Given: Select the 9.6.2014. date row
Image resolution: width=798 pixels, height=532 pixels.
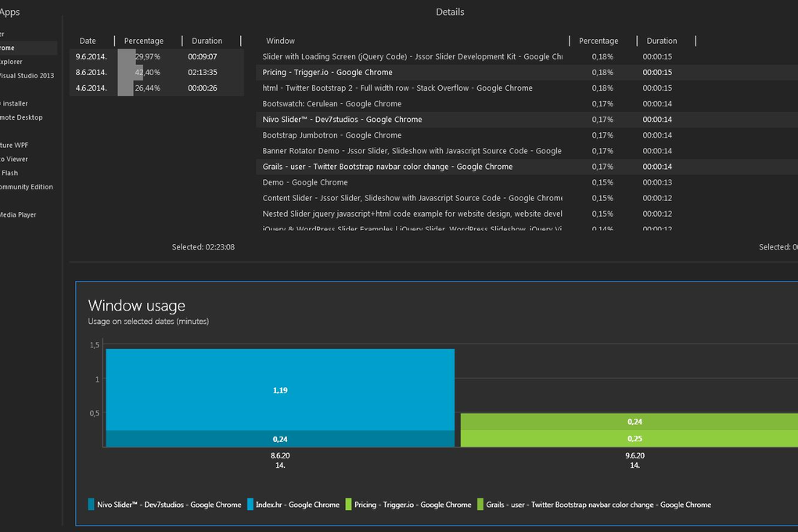Looking at the screenshot, I should [156, 56].
